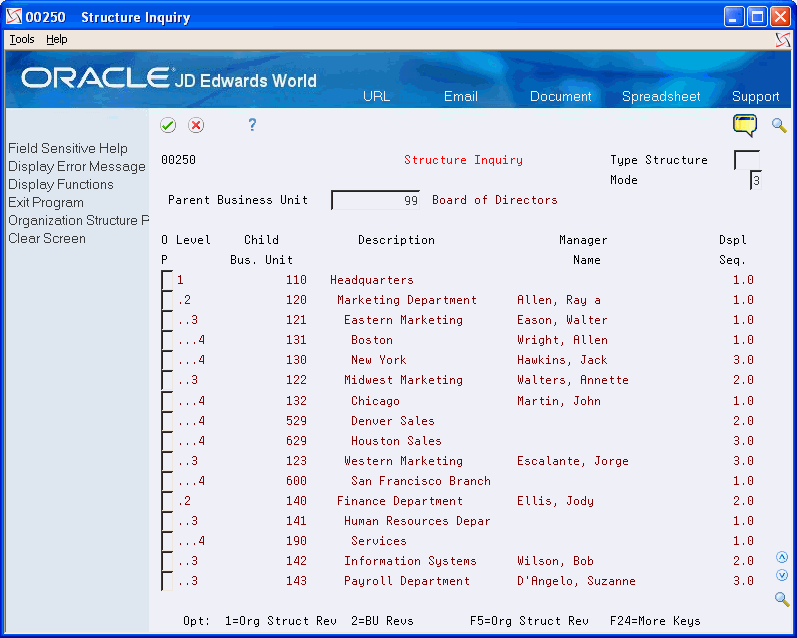Click F24=More Keys function key text
This screenshot has height=638, width=797.
(x=655, y=621)
